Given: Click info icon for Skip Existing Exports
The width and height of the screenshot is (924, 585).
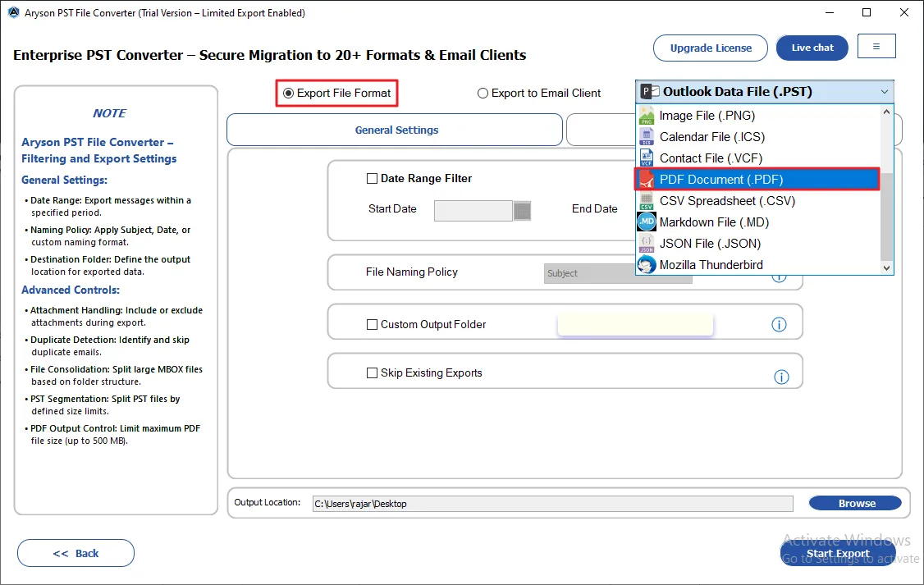Looking at the screenshot, I should coord(781,377).
